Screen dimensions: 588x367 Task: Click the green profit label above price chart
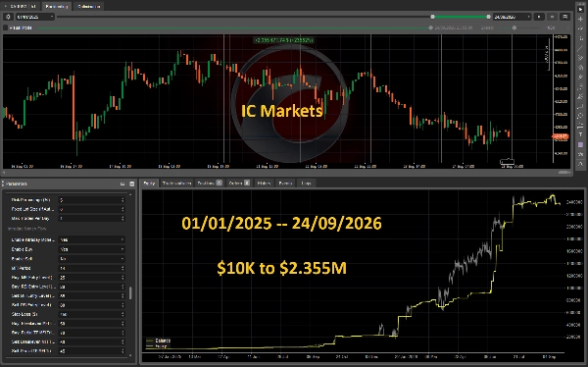[283, 40]
